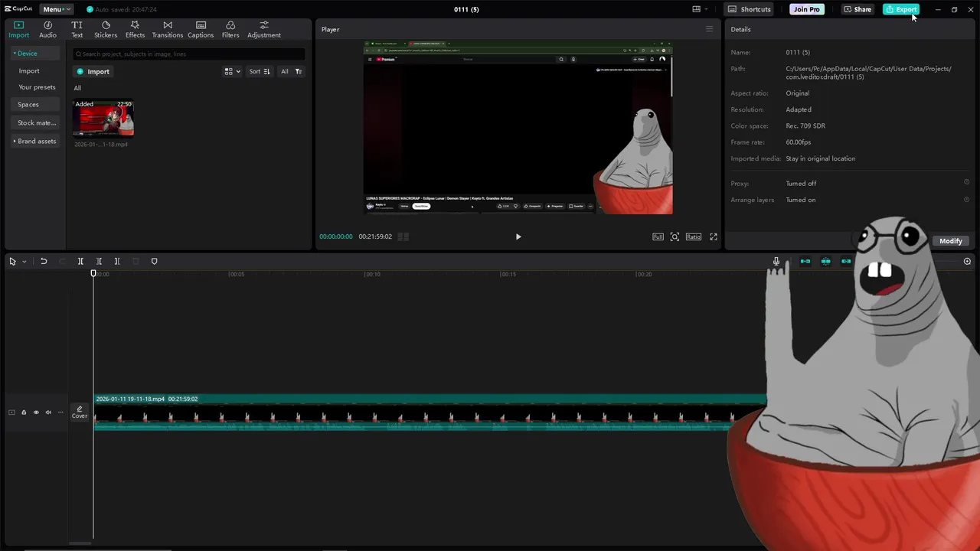Open the Adjustment tab
Image resolution: width=980 pixels, height=551 pixels.
coord(263,29)
